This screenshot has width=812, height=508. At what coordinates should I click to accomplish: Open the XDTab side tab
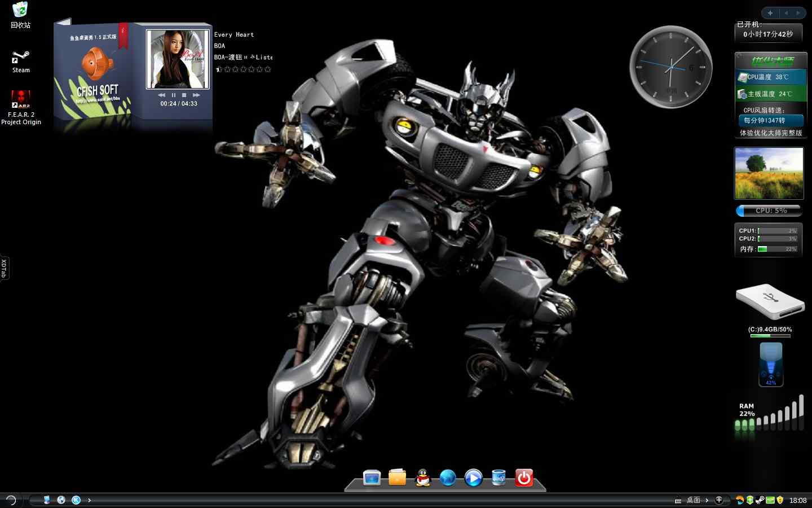point(4,268)
